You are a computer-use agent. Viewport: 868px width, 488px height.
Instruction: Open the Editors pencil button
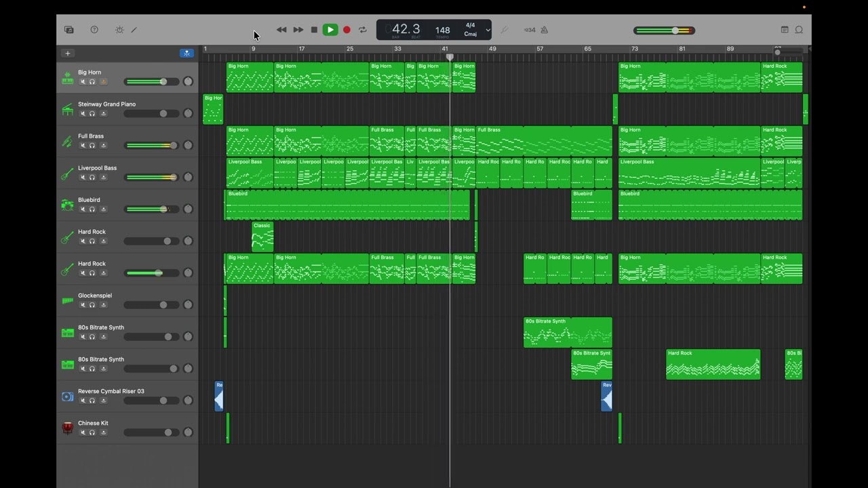(134, 30)
